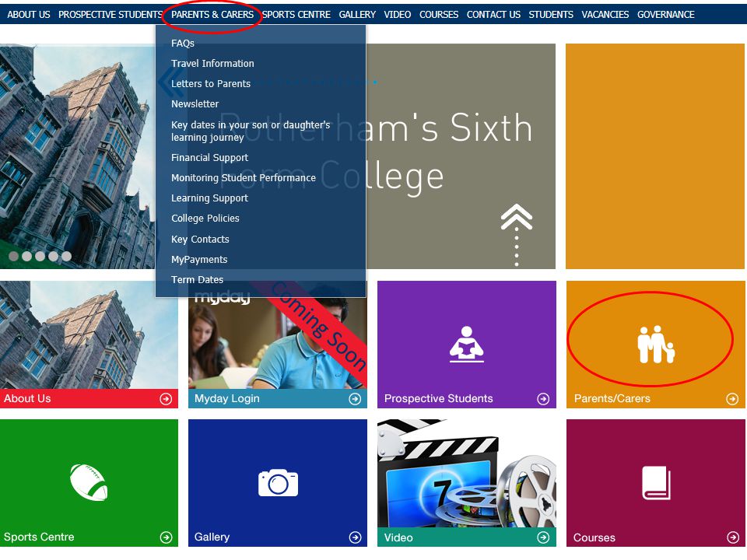Click the Sports Centre tile label
Screen dimensions: 747x560
[x=39, y=537]
